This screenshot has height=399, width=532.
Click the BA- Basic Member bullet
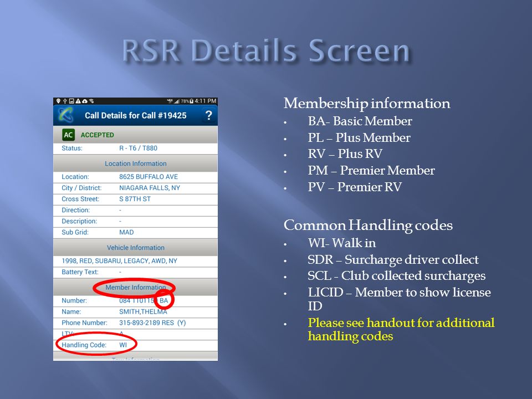[360, 121]
